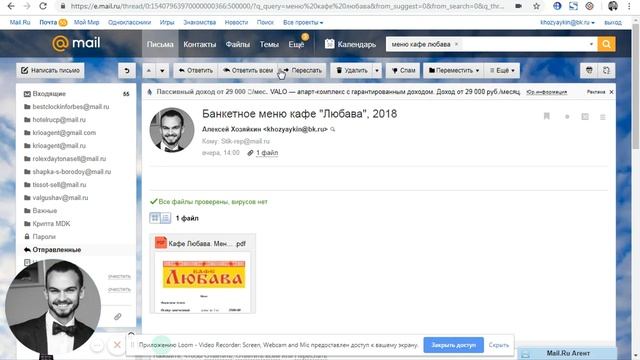The width and height of the screenshot is (640, 360).
Task: Open the header Ещё menu
Action: click(296, 44)
